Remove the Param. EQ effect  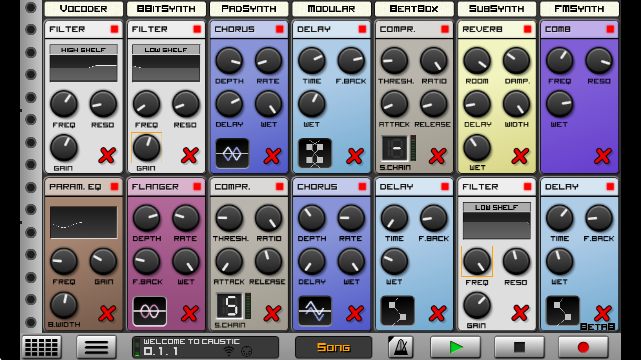(107, 313)
